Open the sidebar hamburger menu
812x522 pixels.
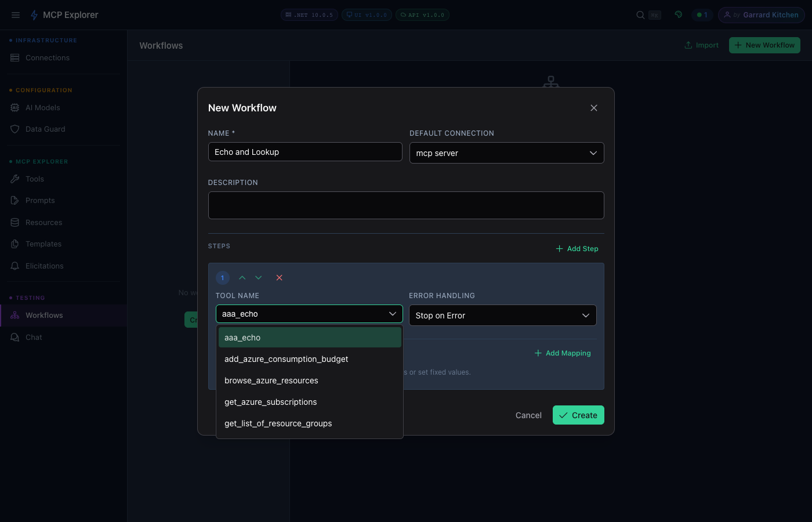point(16,14)
